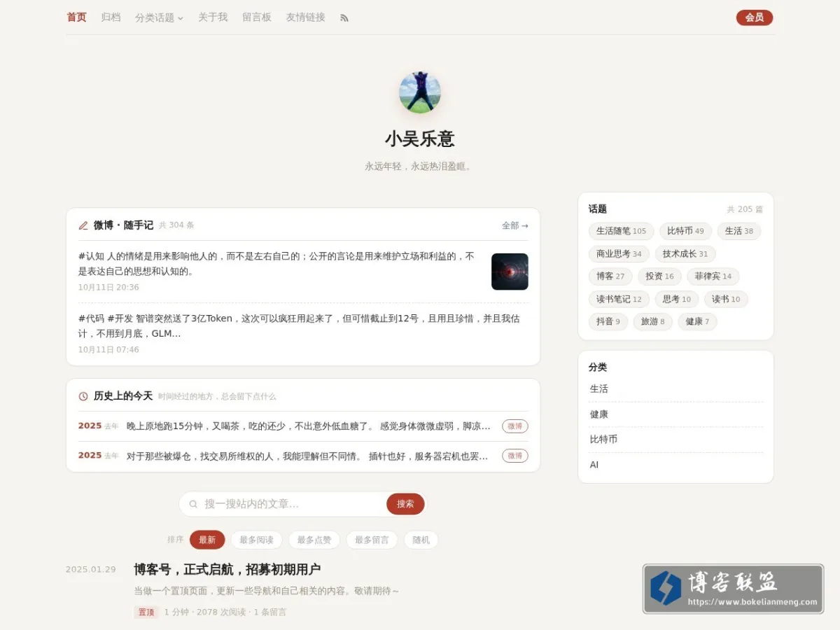This screenshot has width=840, height=630.
Task: Click 微博 badge on 对于那些被爆仓 row
Action: point(514,456)
